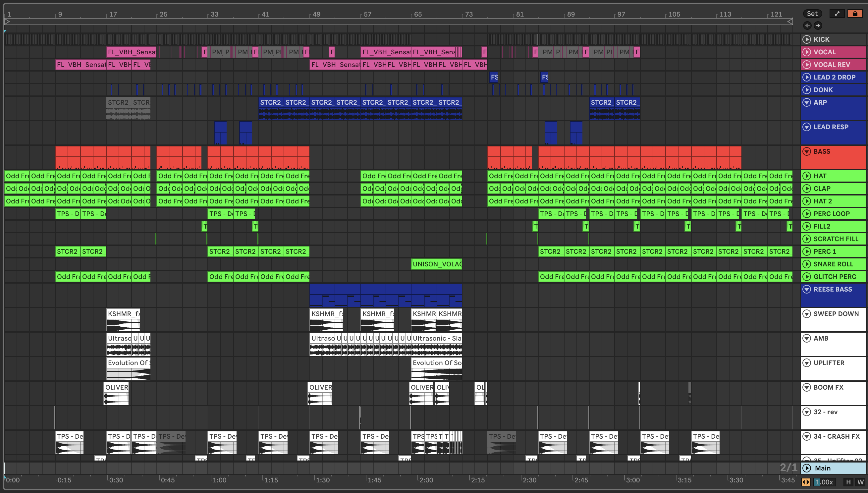The height and width of the screenshot is (493, 868).
Task: Fold the 32 - rev track
Action: 807,412
